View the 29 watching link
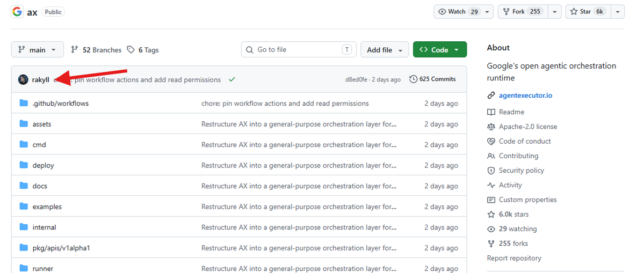 click(x=518, y=228)
